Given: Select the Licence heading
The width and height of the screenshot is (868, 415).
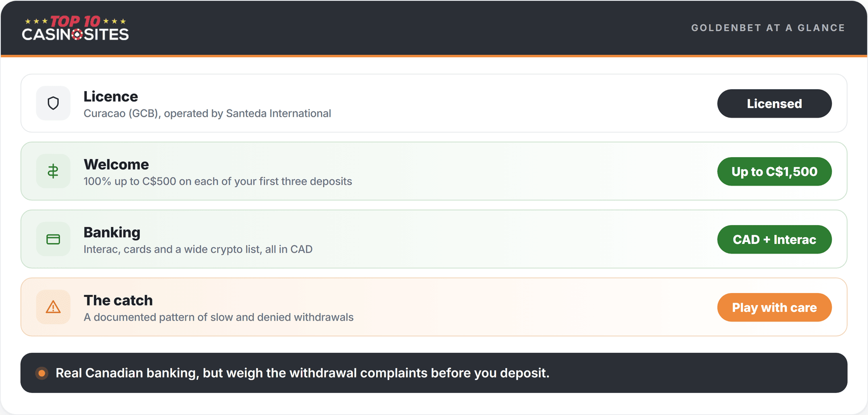Looking at the screenshot, I should pyautogui.click(x=111, y=96).
